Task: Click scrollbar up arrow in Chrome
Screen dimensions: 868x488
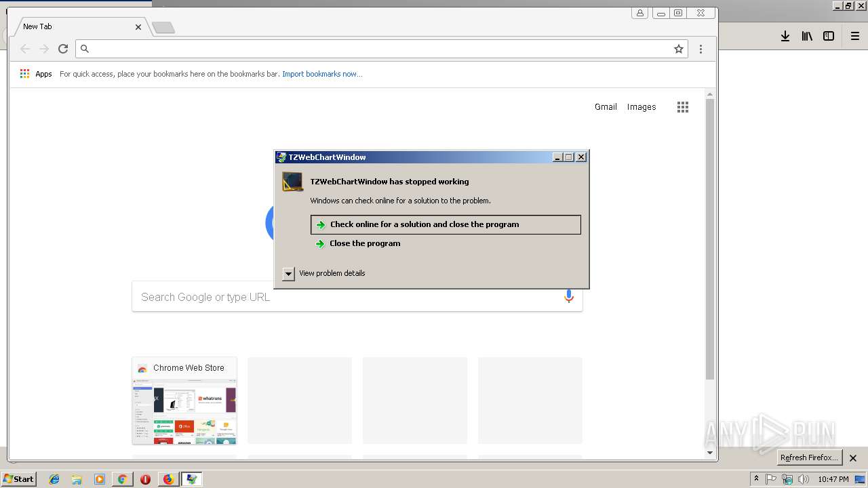Action: (710, 94)
